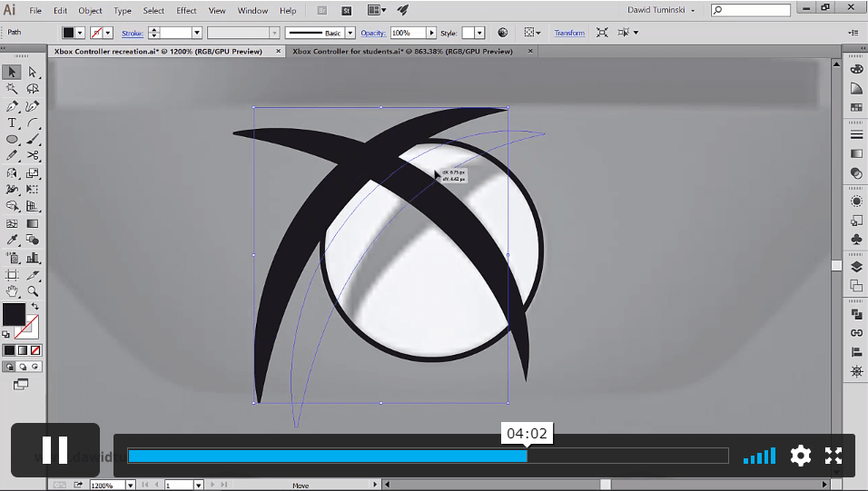Set fill mode to Gradient
Viewport: 868px width, 491px height.
click(x=22, y=350)
